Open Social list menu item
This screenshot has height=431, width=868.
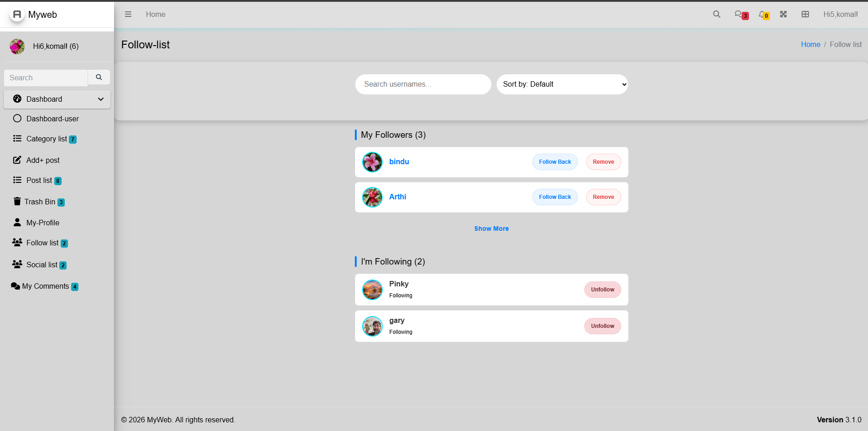pos(57,265)
